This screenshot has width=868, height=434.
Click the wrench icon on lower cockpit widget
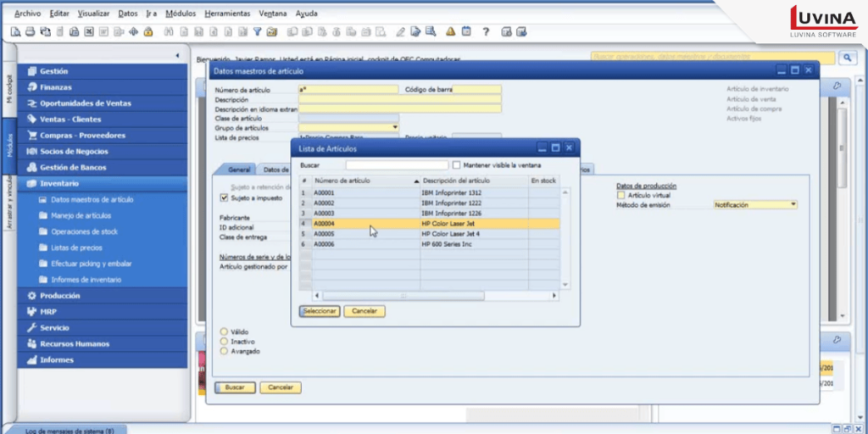[x=837, y=339]
